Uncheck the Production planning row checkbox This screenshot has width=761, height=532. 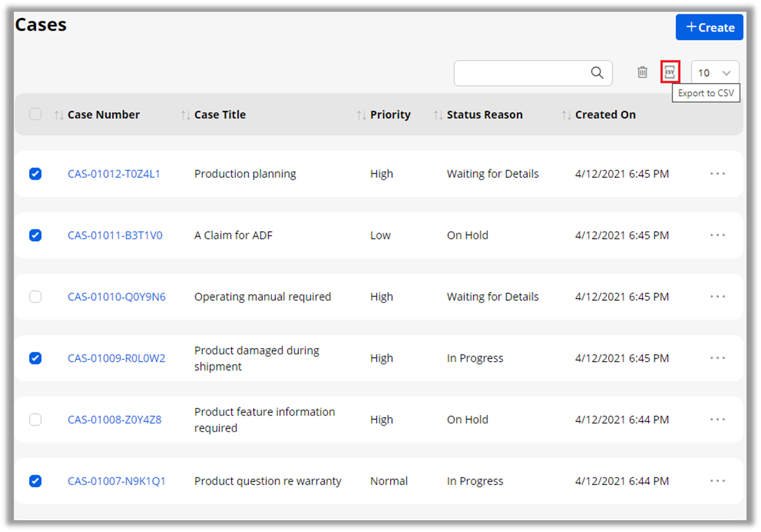tap(35, 174)
